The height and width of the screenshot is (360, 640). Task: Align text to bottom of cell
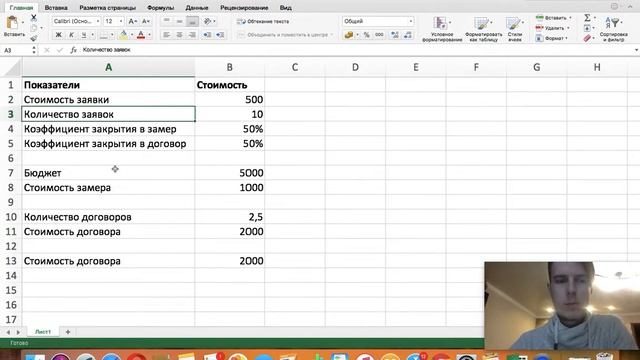tap(192, 21)
